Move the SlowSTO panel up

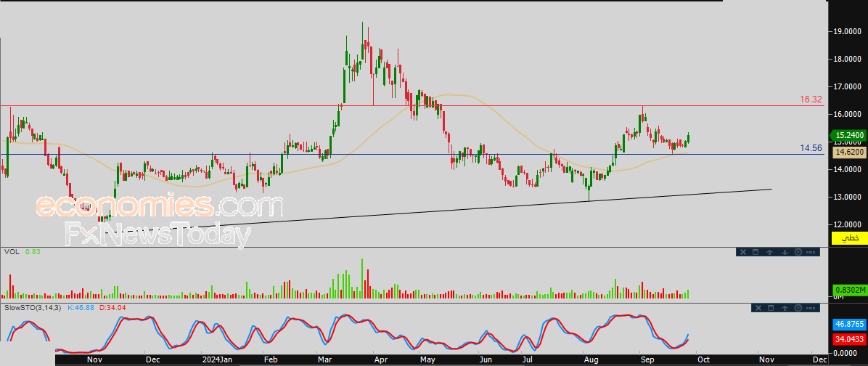(785, 308)
